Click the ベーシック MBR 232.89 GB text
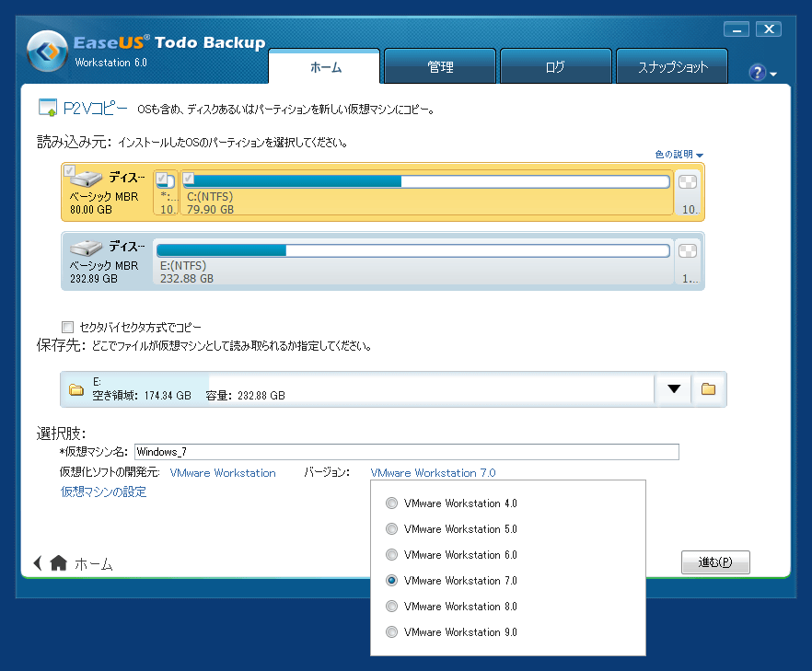The image size is (812, 671). [x=104, y=272]
